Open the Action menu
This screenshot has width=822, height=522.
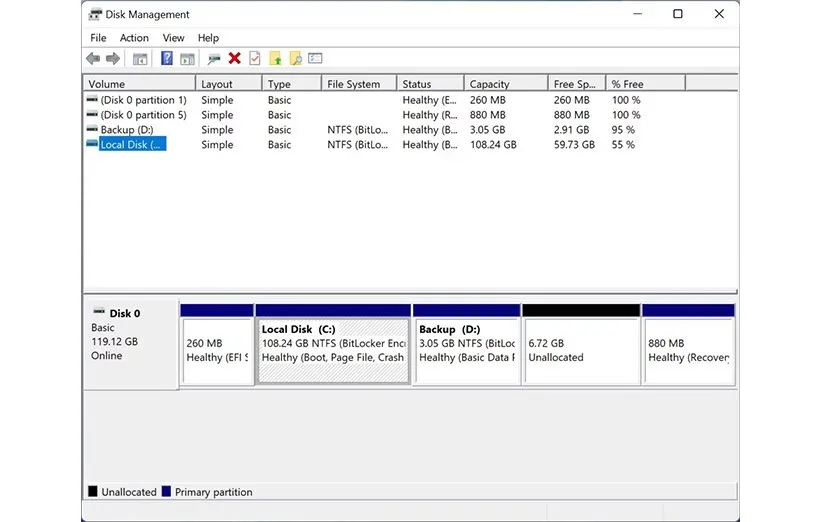134,38
